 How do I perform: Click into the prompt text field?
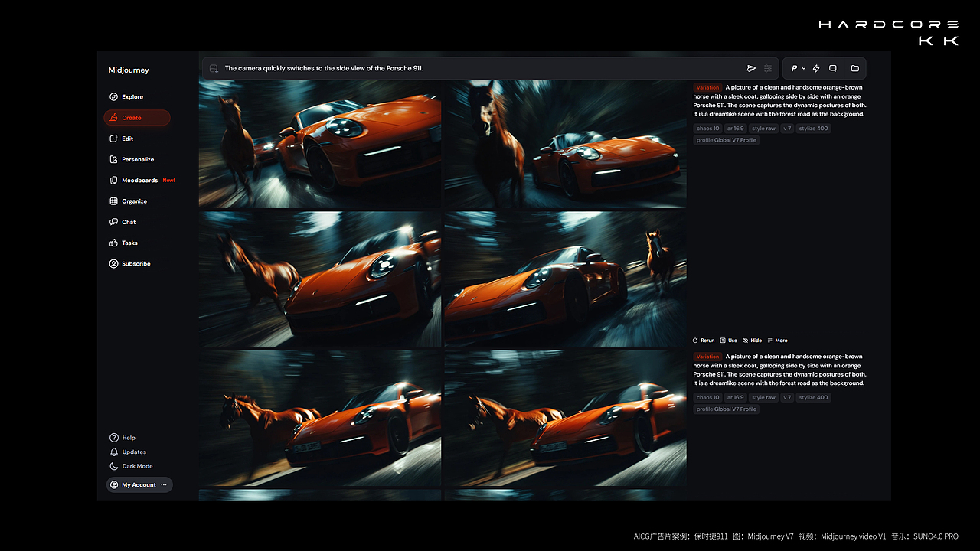[x=481, y=69]
